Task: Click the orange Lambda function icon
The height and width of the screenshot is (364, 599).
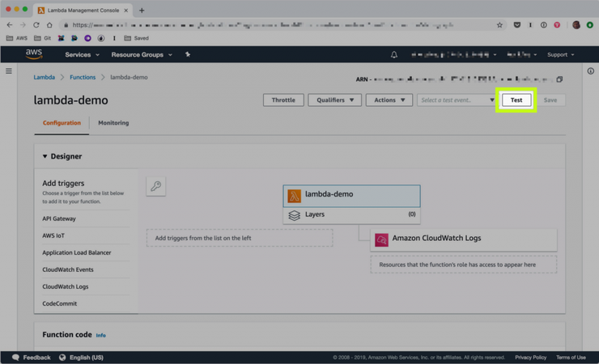Action: pos(294,196)
